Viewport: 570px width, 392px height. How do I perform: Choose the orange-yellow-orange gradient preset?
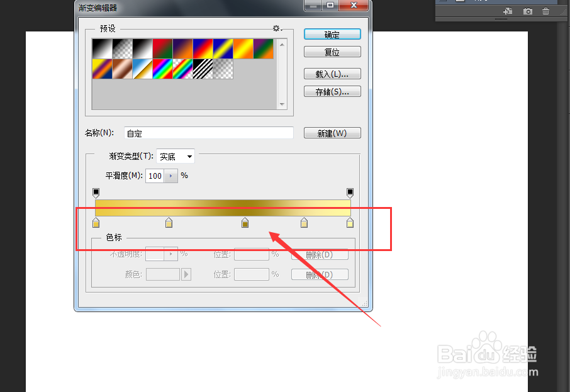243,48
